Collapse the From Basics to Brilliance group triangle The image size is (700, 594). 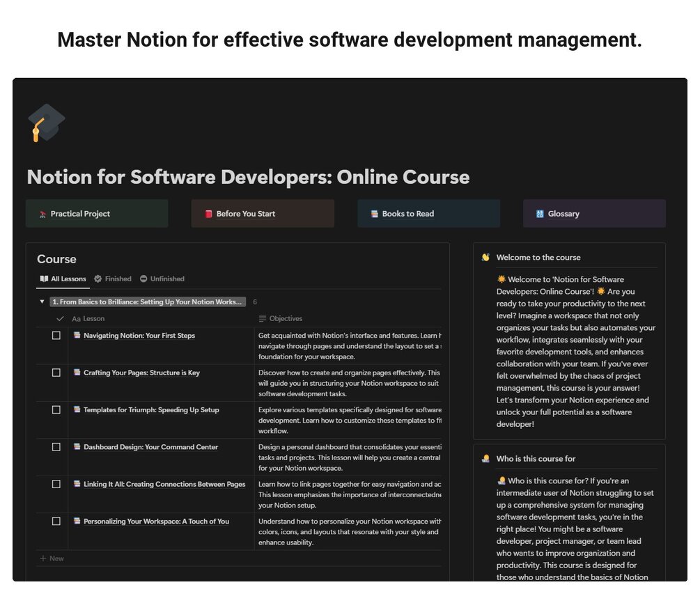42,302
